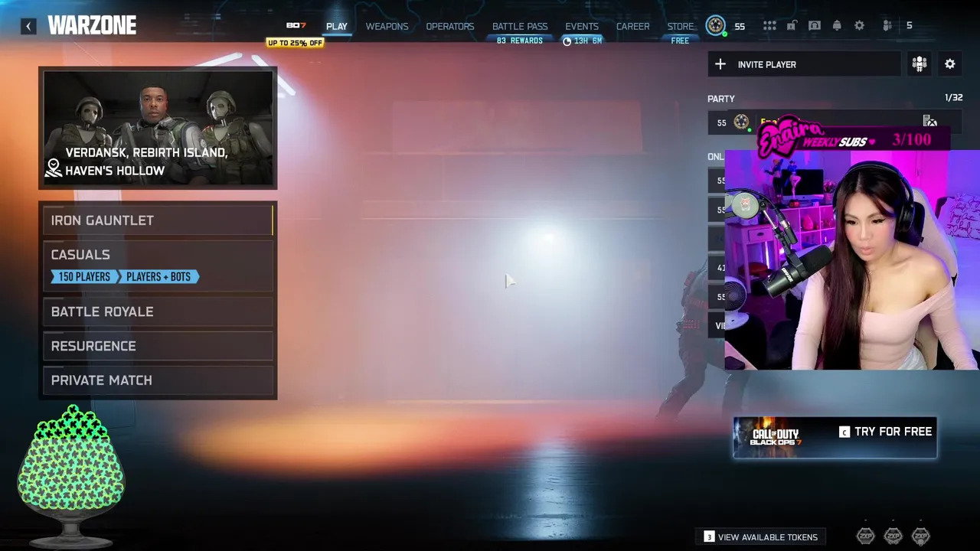Click the plus icon beside Invite Player
This screenshot has width=980, height=551.
[720, 64]
